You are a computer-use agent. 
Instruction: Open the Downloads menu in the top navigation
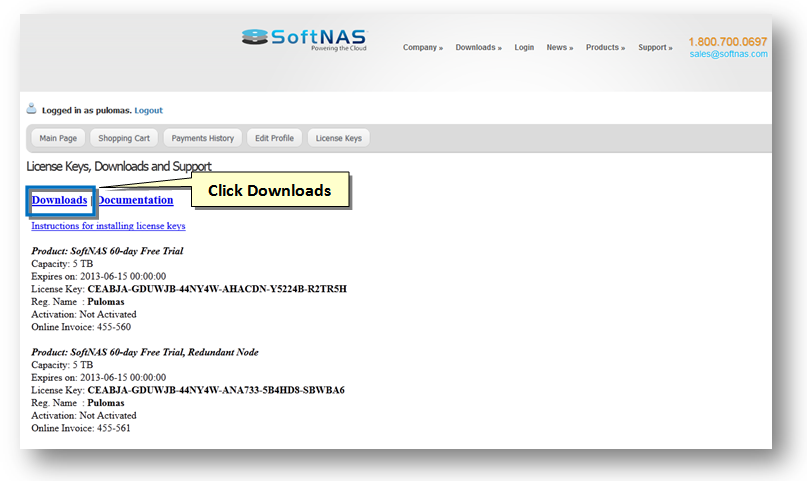(x=478, y=47)
